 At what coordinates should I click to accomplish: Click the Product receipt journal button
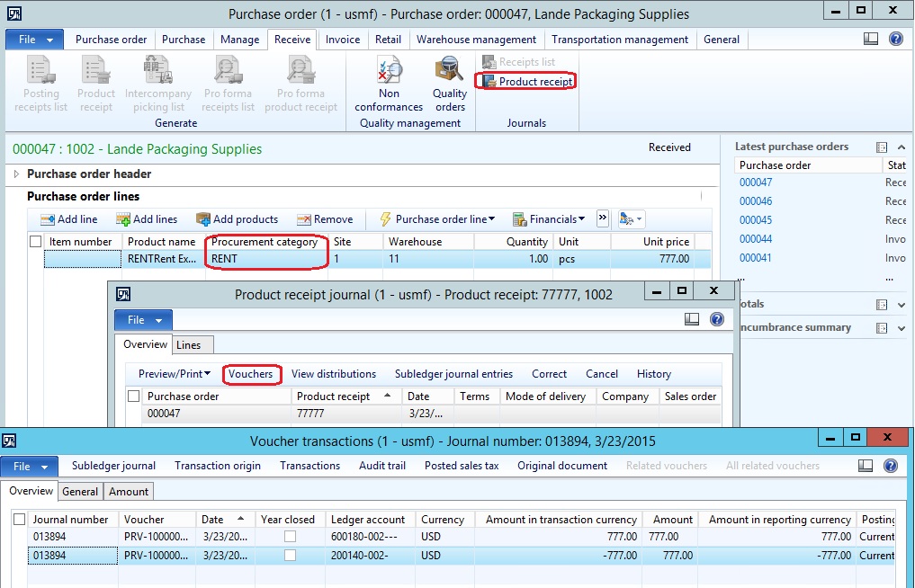pos(527,82)
